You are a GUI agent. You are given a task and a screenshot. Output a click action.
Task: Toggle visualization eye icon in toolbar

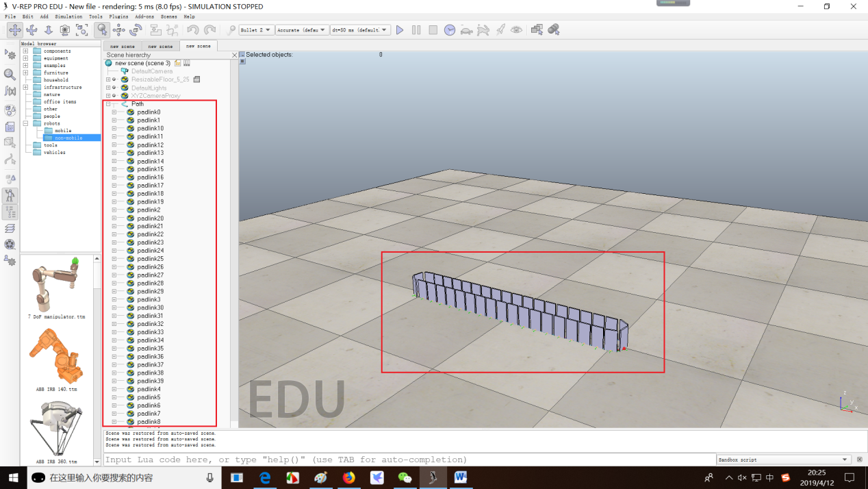(517, 30)
